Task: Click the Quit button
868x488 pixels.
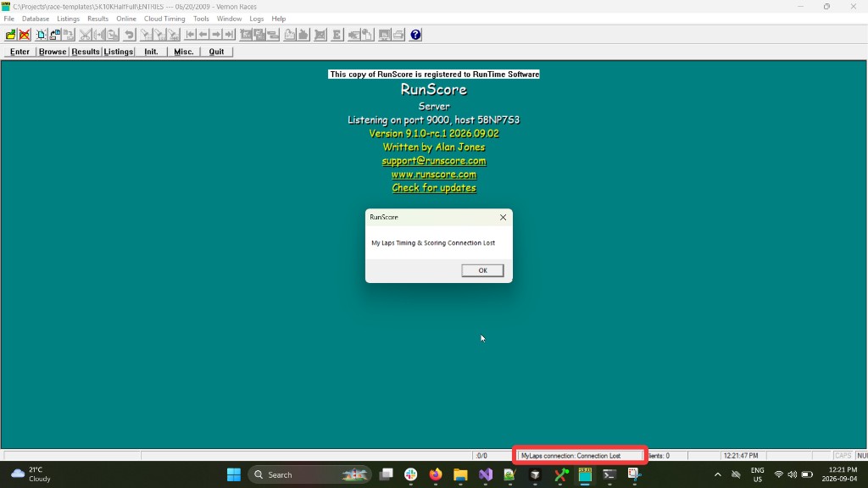Action: (x=216, y=52)
